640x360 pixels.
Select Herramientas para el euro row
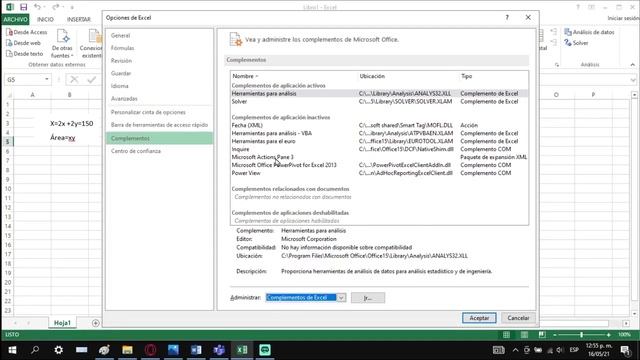379,141
